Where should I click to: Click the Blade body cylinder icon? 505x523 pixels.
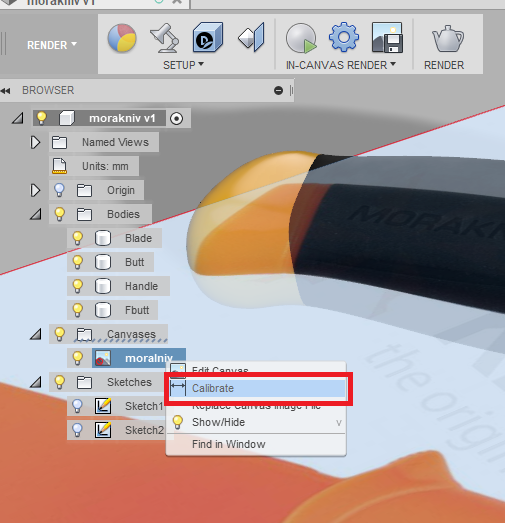(x=103, y=238)
